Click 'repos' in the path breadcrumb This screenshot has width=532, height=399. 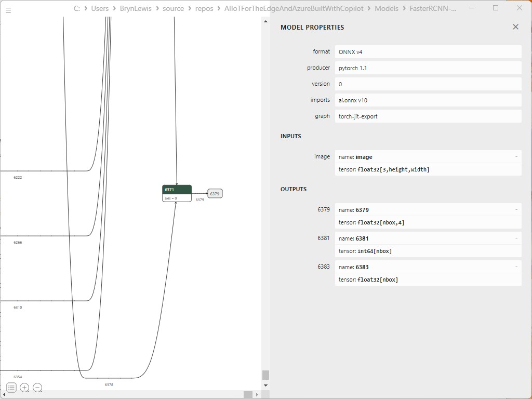click(x=204, y=9)
